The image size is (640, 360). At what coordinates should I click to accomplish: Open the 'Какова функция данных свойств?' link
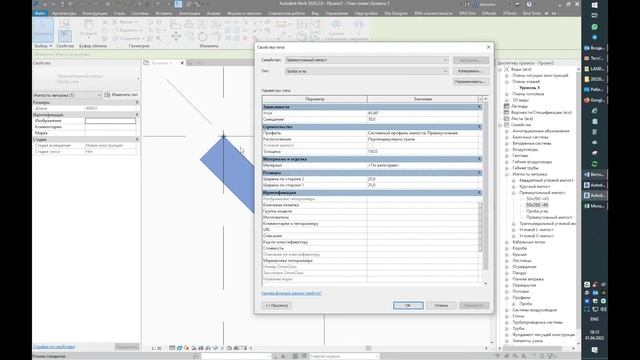[x=291, y=293]
